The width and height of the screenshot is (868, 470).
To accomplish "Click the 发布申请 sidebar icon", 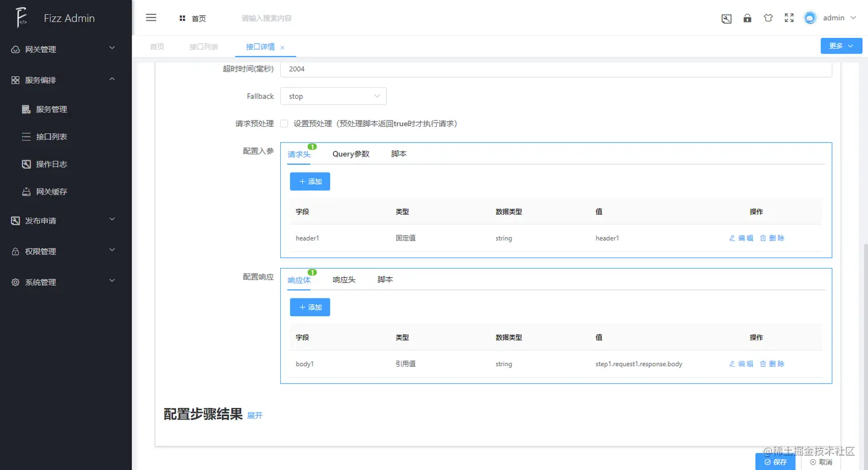I will [15, 221].
